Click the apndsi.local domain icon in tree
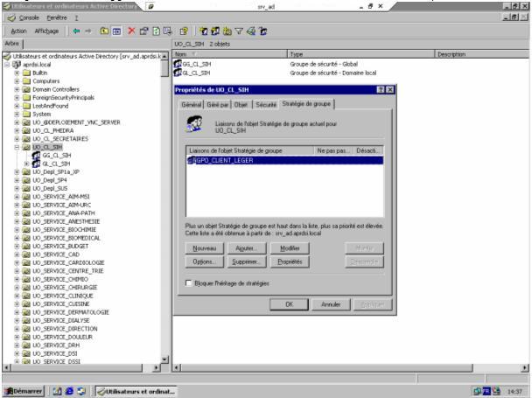532x398 pixels. click(17, 65)
